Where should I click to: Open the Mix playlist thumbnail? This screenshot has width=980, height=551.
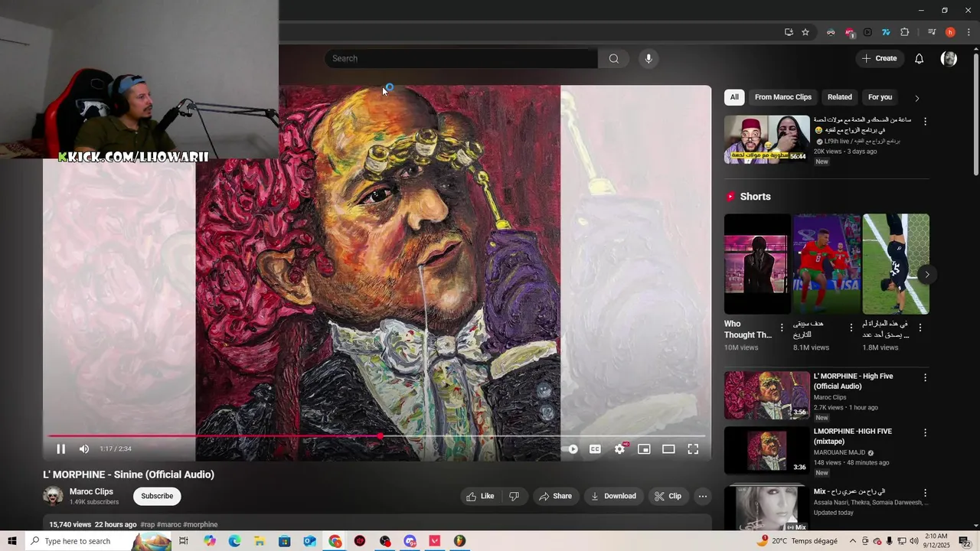click(x=766, y=508)
